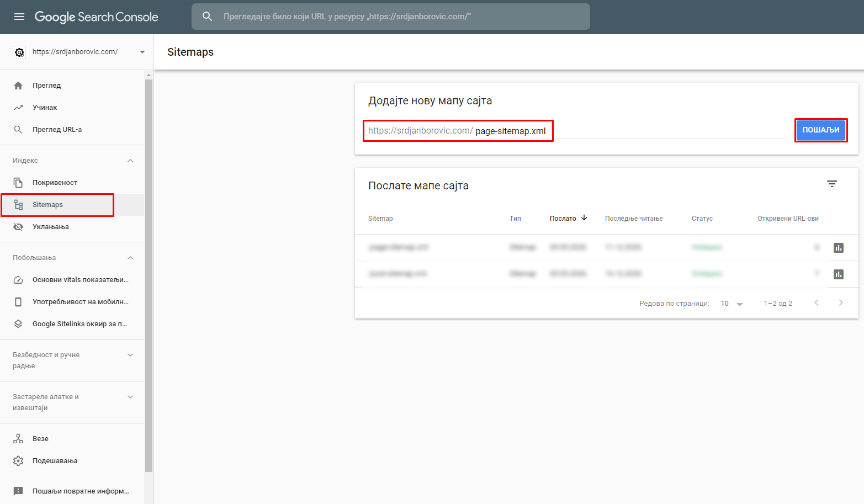Click the ПОШАЉИ submit button
The height and width of the screenshot is (504, 864).
(x=821, y=130)
